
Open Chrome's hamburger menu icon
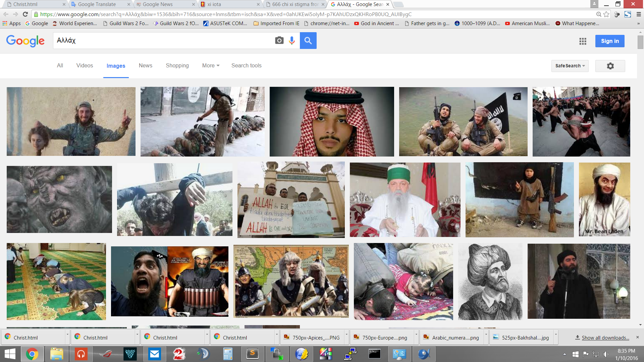[x=638, y=14]
